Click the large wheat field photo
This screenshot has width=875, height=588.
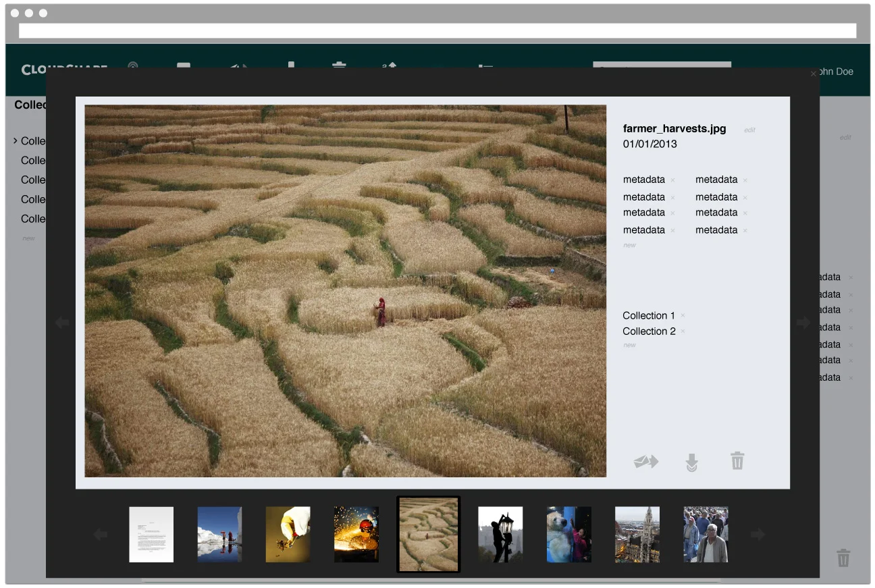(345, 291)
